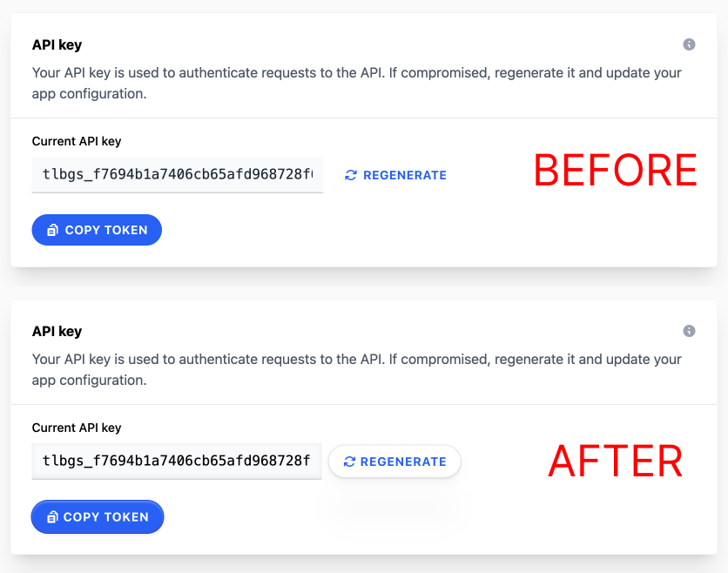Screen dimensions: 728x573
Task: Click the red AFTER annotation text
Action: click(x=616, y=461)
